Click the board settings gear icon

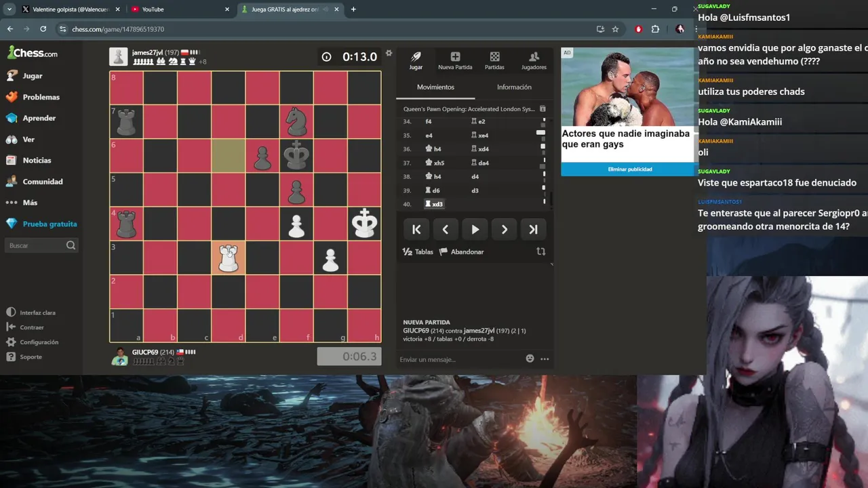389,53
